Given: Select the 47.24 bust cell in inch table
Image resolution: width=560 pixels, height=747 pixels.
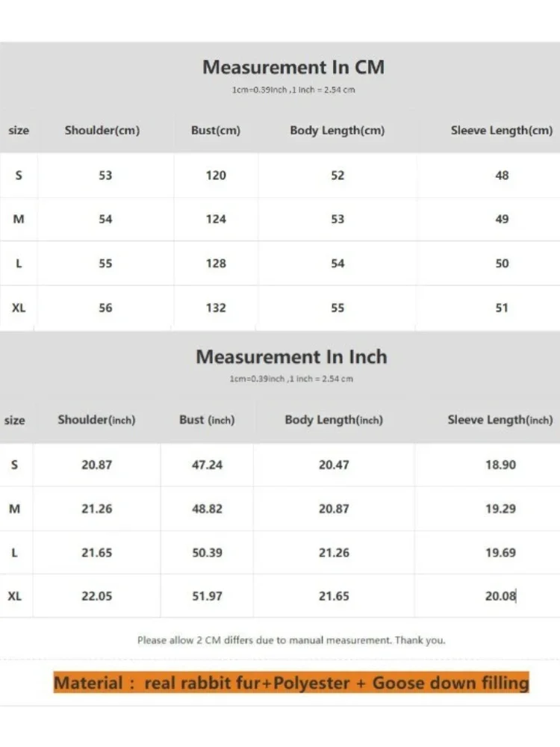Looking at the screenshot, I should pyautogui.click(x=207, y=465).
